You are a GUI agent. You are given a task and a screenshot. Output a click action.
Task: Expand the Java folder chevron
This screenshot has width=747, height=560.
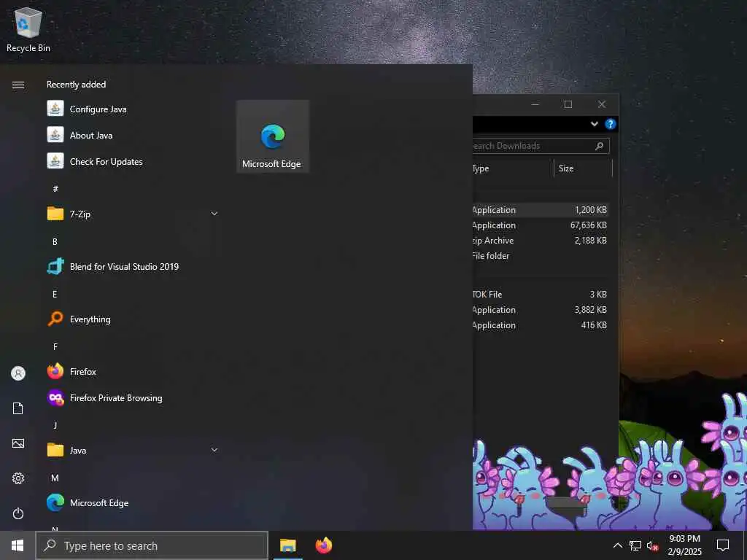click(x=214, y=450)
